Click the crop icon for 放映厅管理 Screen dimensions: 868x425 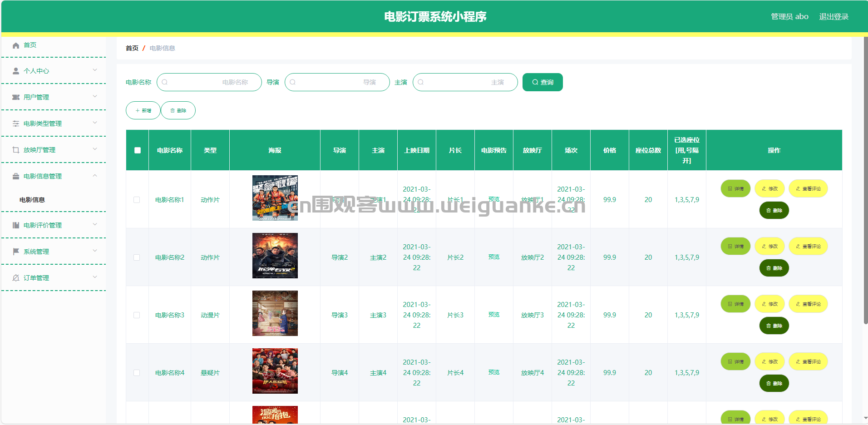click(16, 150)
